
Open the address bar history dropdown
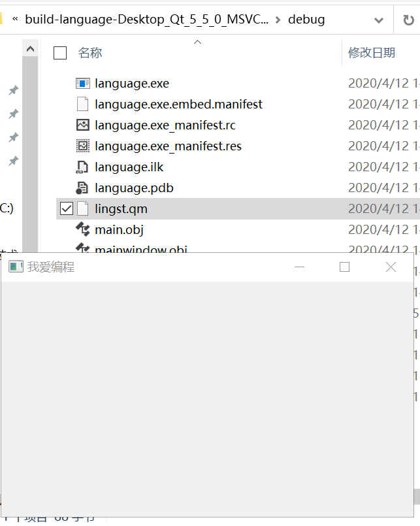tap(378, 20)
